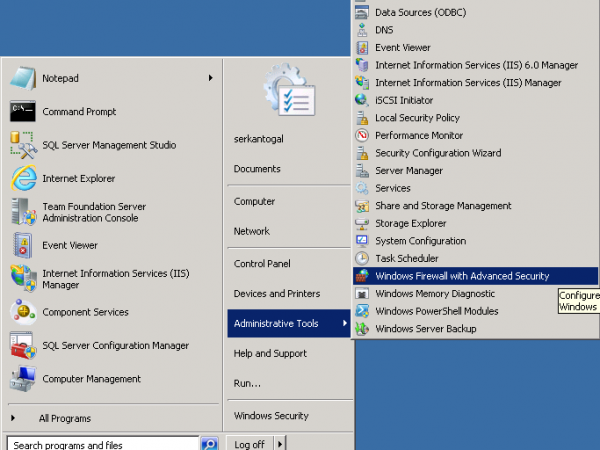The image size is (600, 450).
Task: Open Documents from Start menu
Action: pyautogui.click(x=257, y=169)
